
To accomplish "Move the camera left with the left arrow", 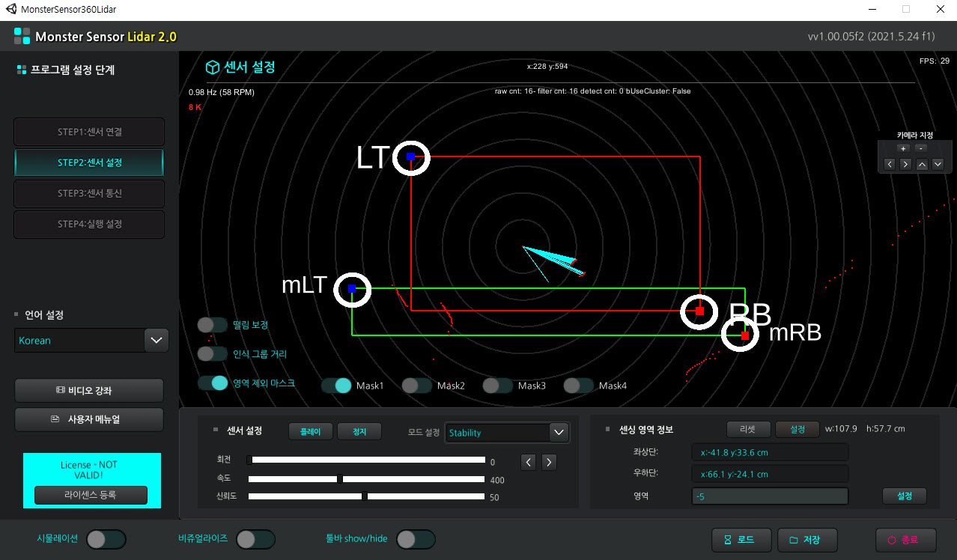I will (x=889, y=164).
